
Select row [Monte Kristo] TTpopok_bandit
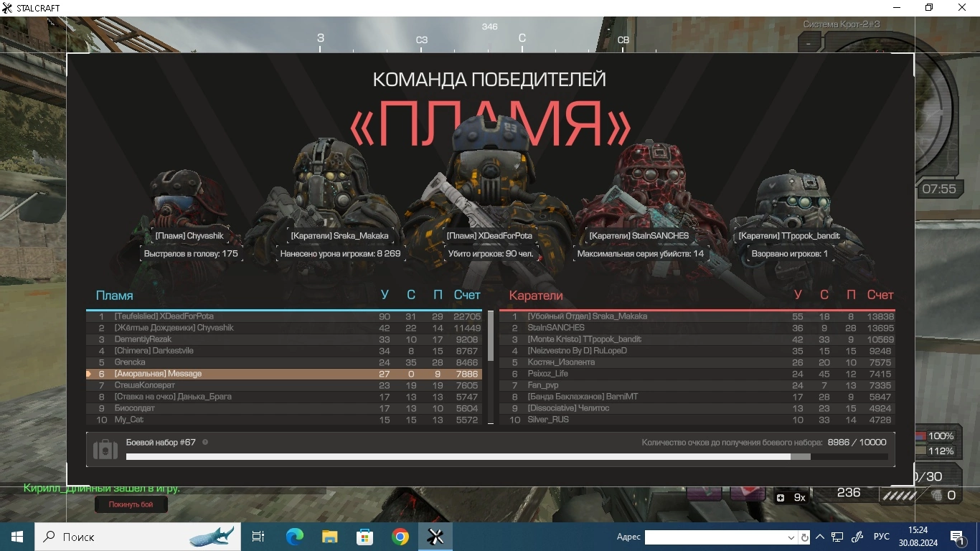click(x=697, y=339)
